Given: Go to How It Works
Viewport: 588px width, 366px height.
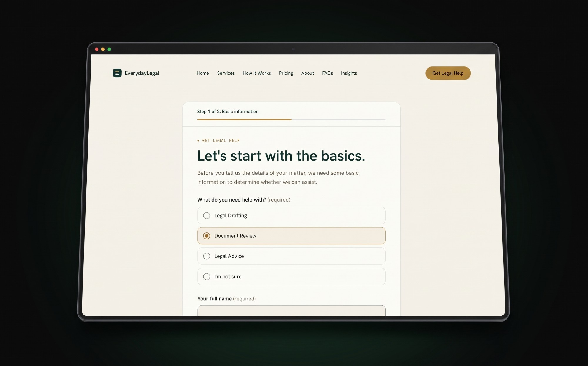Looking at the screenshot, I should tap(257, 73).
